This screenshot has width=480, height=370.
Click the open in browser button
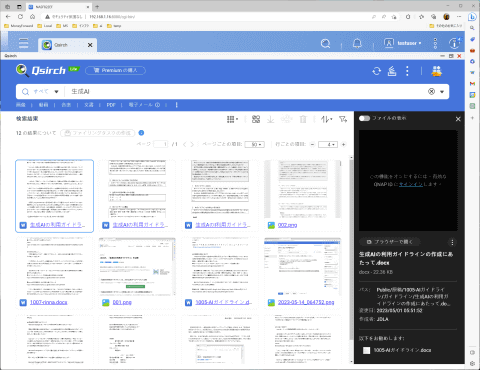tap(390, 242)
